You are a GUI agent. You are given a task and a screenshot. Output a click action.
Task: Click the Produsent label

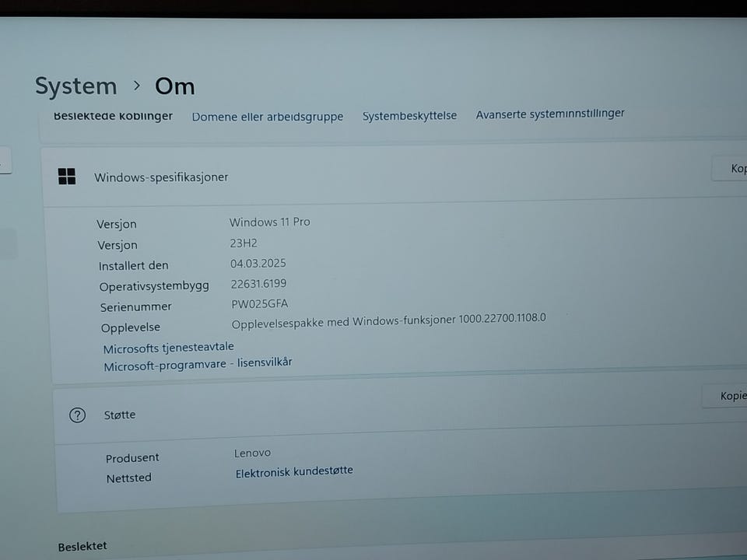point(132,458)
